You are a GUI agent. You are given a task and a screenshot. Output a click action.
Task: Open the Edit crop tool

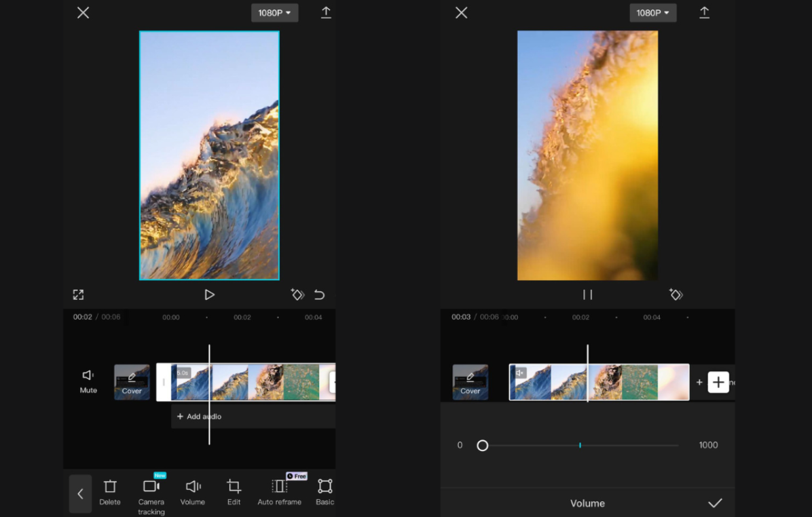pos(234,492)
